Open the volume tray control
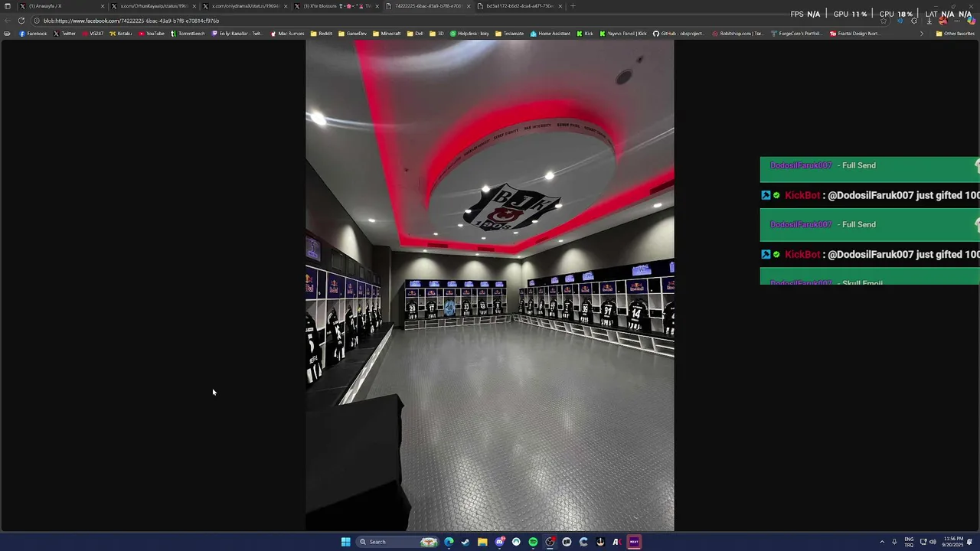The height and width of the screenshot is (551, 980). click(933, 542)
